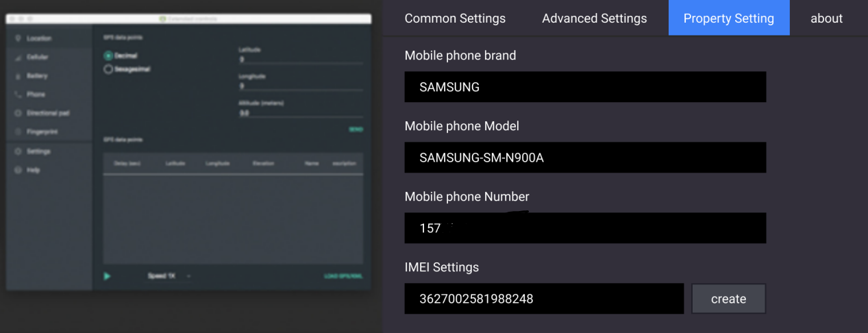The height and width of the screenshot is (333, 868).
Task: Click LOAD GPX/KML in the Extended controls window
Action: point(343,277)
